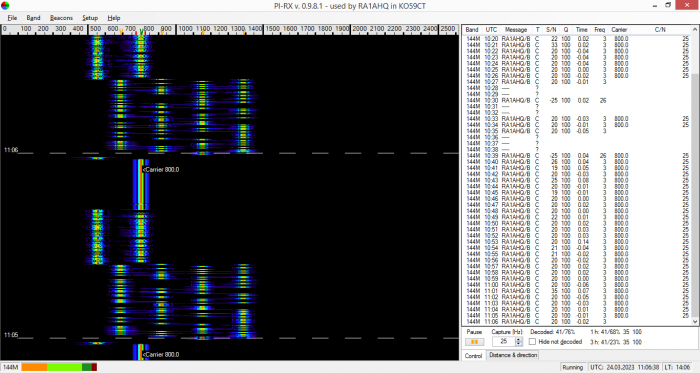
Task: Click the Time column header
Action: 581,29
